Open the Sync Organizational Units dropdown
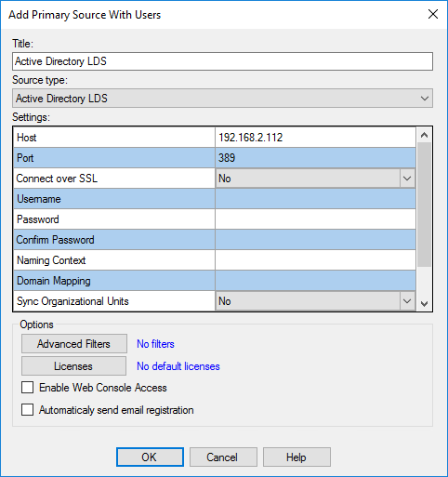 (x=315, y=301)
